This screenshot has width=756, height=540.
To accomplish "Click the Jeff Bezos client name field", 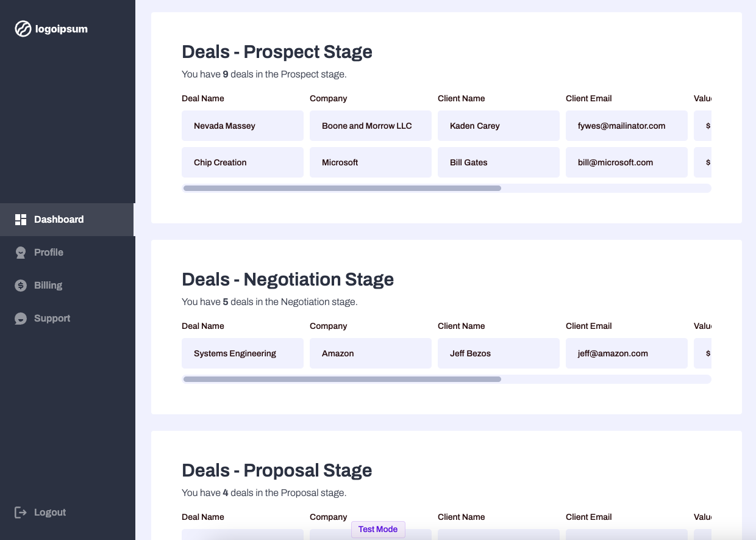I will 499,354.
